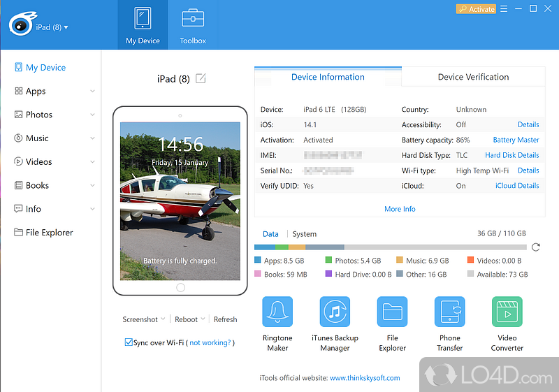
Task: Open the iPad (8) device dropdown
Action: tap(52, 27)
